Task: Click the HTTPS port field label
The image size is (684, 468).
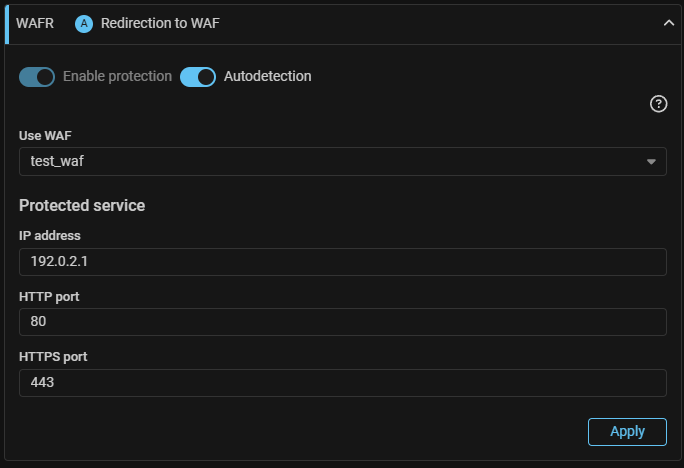Action: point(54,356)
